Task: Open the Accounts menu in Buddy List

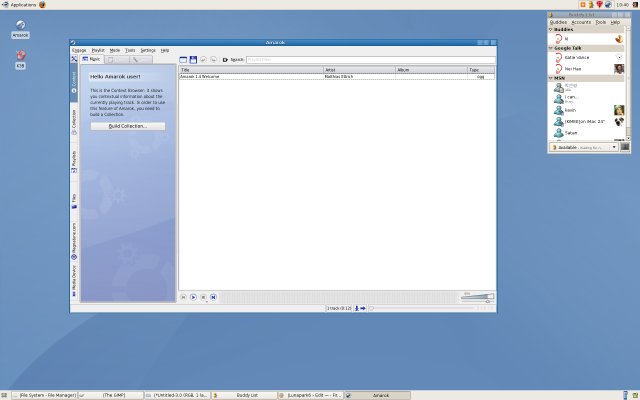Action: (x=581, y=21)
